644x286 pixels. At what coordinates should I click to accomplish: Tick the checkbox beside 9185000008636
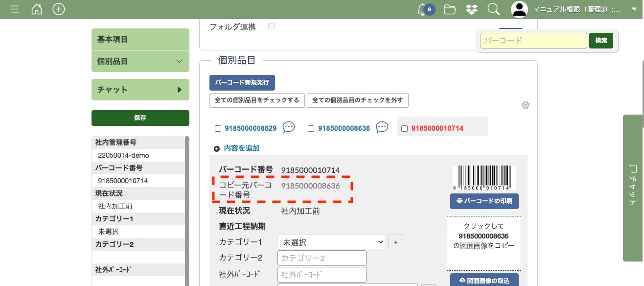311,129
